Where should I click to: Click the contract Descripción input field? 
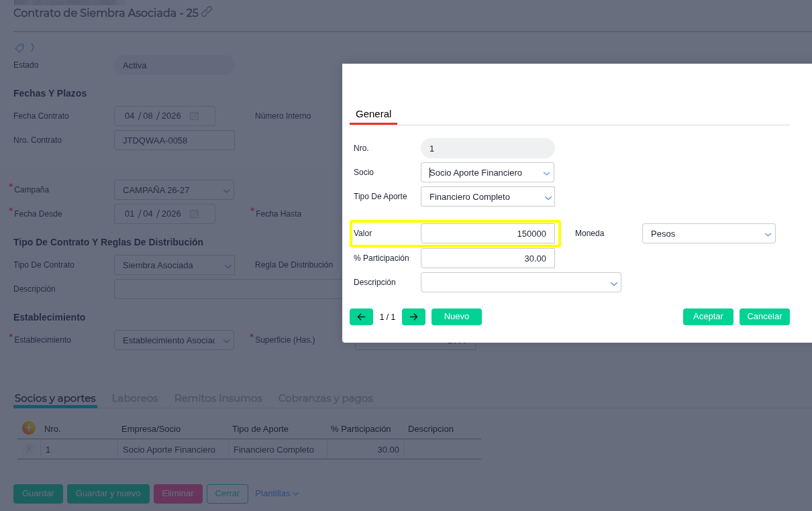(x=228, y=289)
